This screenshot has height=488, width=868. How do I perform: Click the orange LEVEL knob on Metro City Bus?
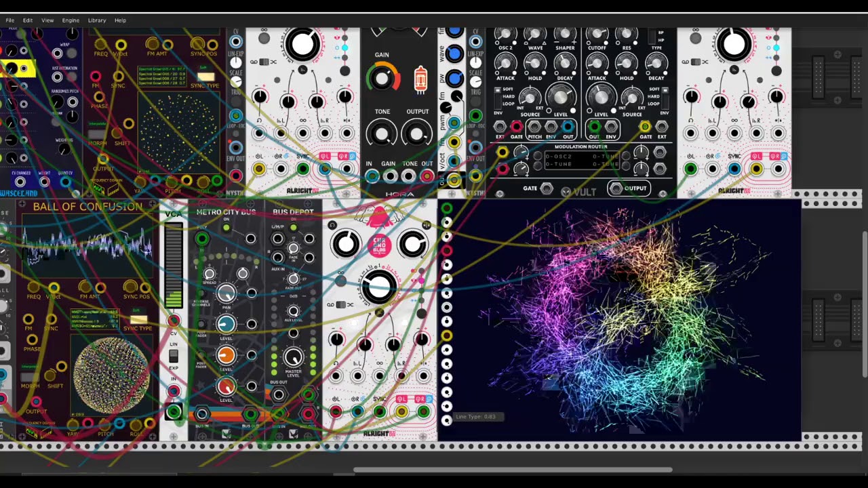[226, 355]
